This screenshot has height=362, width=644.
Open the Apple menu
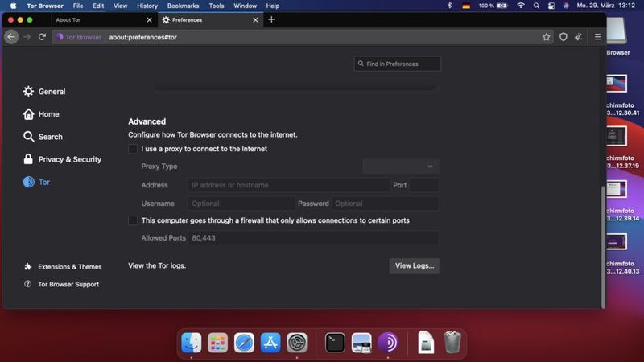click(x=13, y=6)
